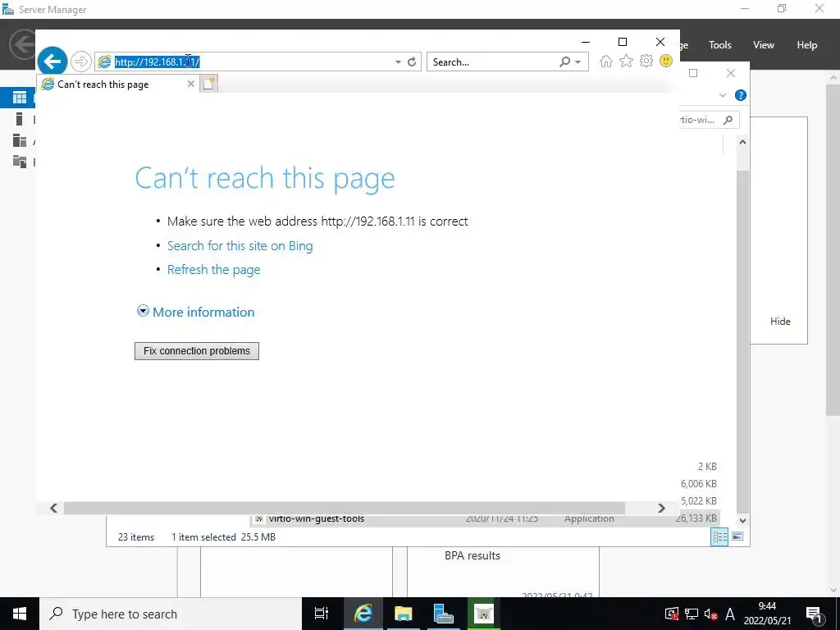Image resolution: width=840 pixels, height=630 pixels.
Task: Open the Help menu in Server Manager
Action: coord(807,45)
